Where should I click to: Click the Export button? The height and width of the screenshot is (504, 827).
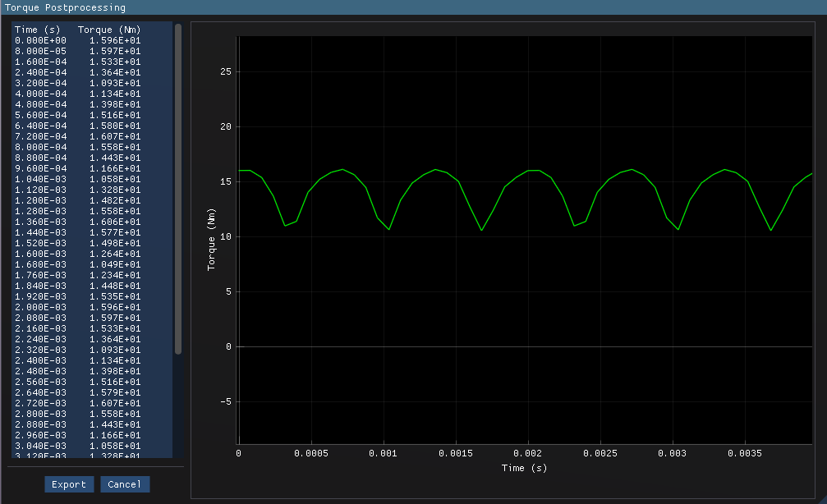pos(69,484)
